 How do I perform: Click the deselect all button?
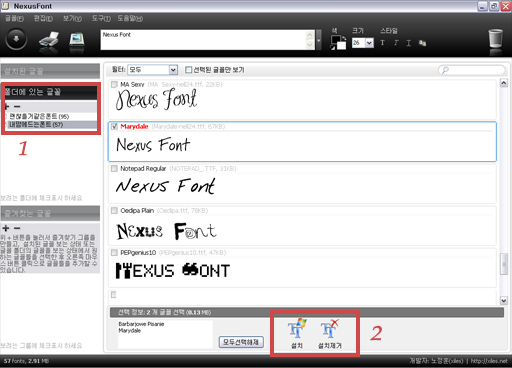pyautogui.click(x=241, y=342)
